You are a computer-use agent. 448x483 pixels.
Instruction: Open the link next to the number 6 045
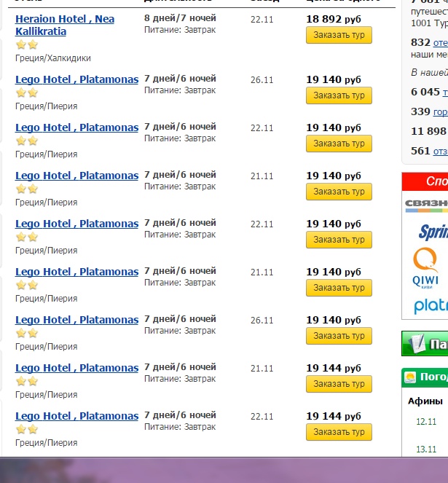click(445, 92)
